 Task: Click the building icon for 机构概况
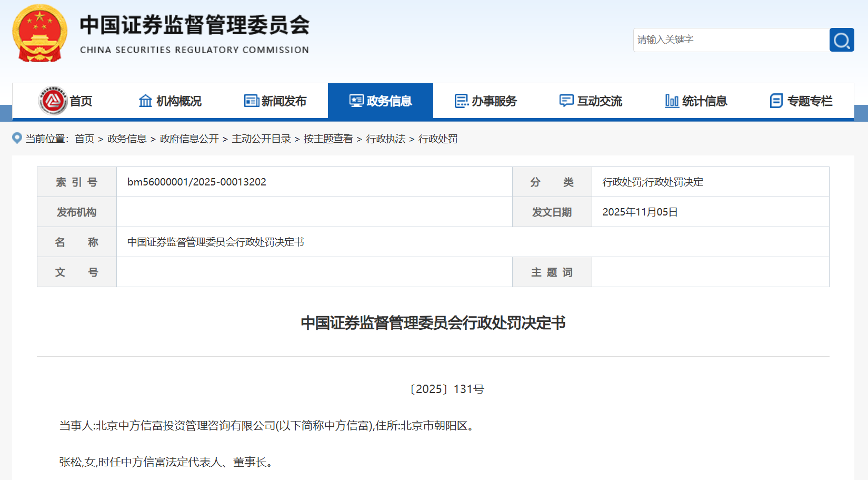click(x=145, y=101)
